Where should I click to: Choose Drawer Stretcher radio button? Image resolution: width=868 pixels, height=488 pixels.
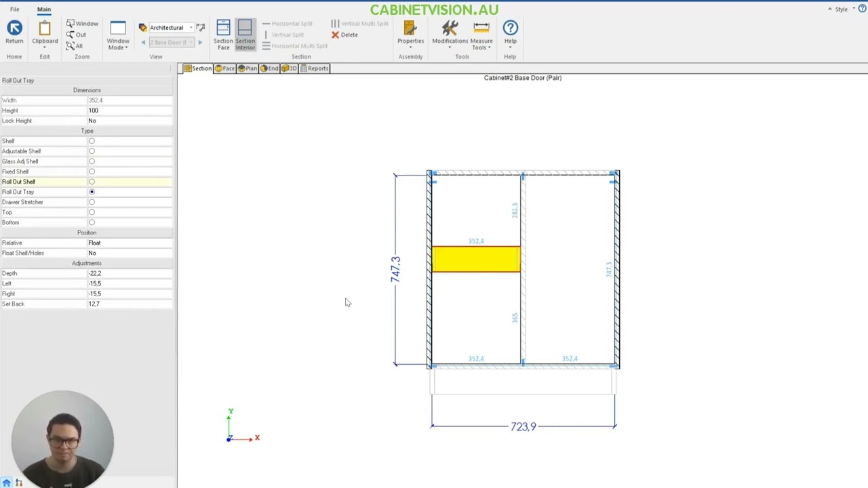coord(92,202)
